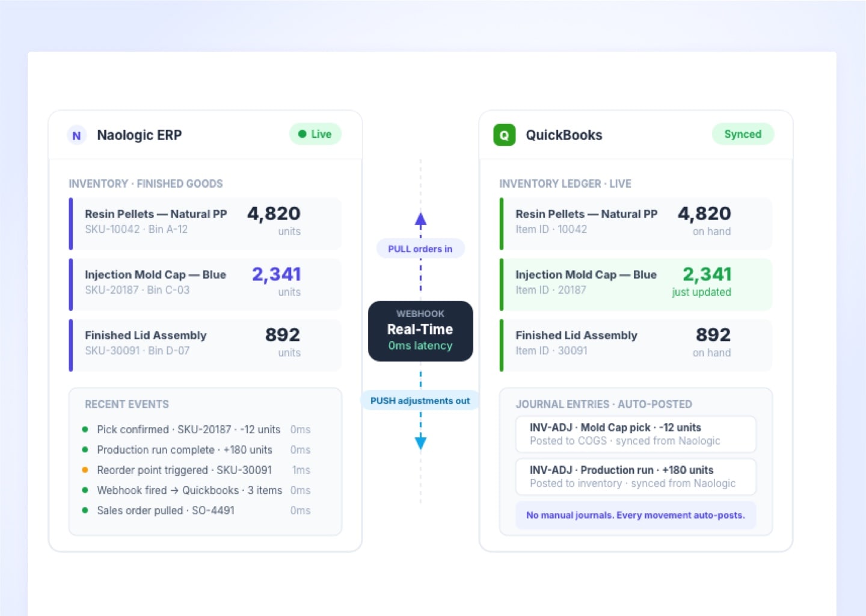The width and height of the screenshot is (866, 616).
Task: Click the QuickBooks green Q logo
Action: pyautogui.click(x=504, y=135)
